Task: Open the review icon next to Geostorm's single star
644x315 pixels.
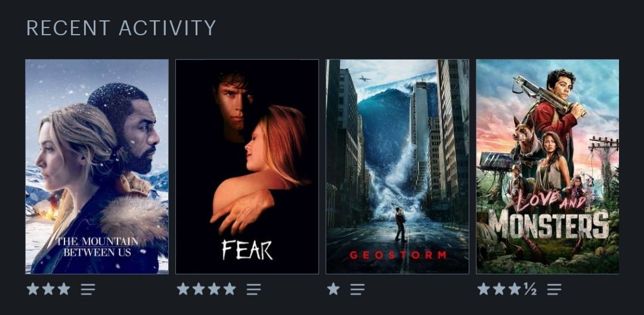Action: tap(357, 289)
